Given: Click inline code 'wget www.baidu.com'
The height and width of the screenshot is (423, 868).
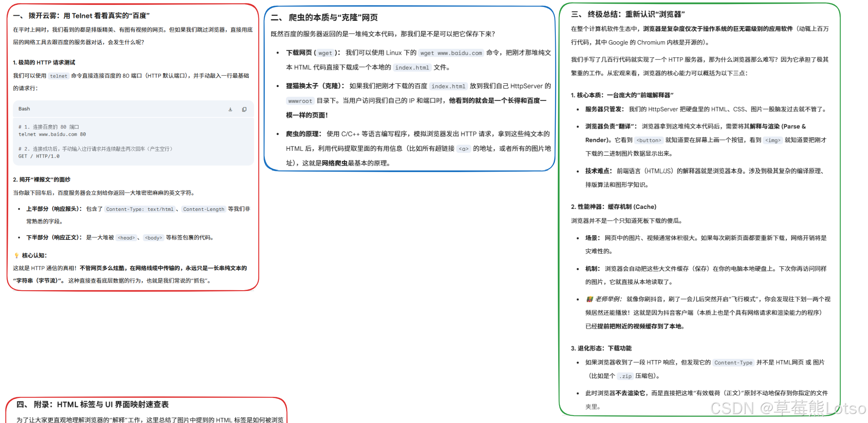Looking at the screenshot, I should point(451,53).
